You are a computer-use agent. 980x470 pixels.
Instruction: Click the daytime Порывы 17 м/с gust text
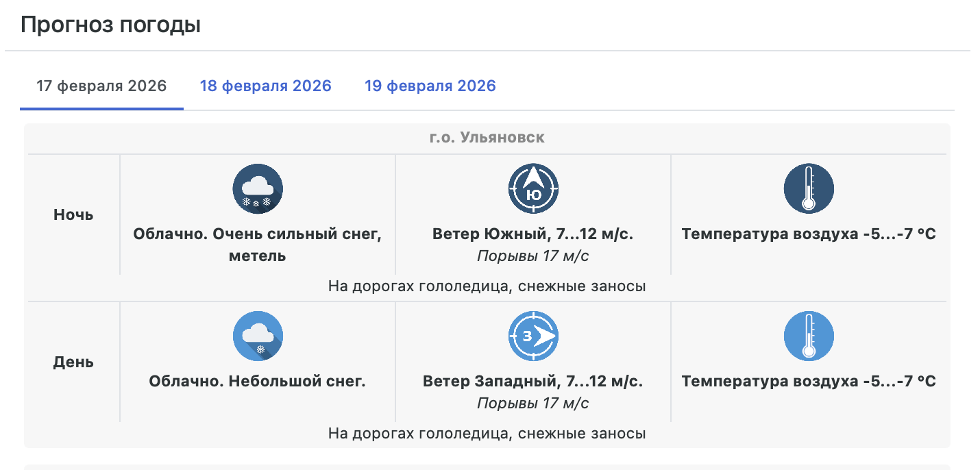[533, 403]
